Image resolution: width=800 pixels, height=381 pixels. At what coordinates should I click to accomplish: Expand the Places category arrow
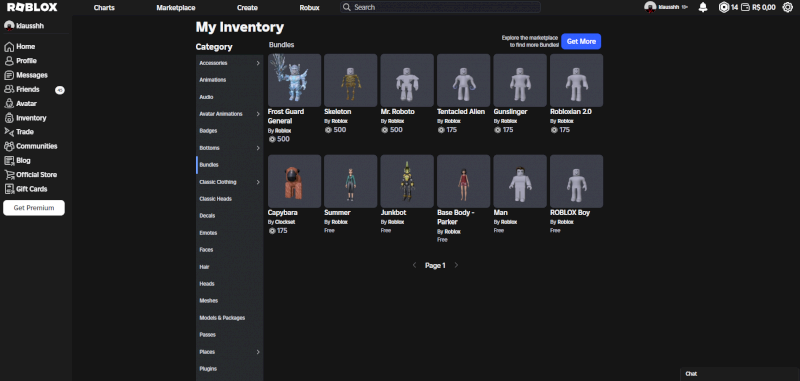click(x=258, y=352)
